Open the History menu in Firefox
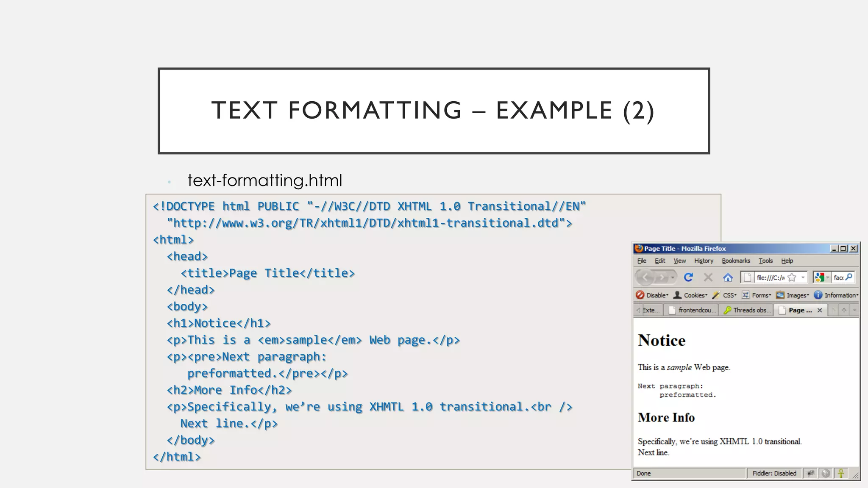868x488 pixels. 704,261
